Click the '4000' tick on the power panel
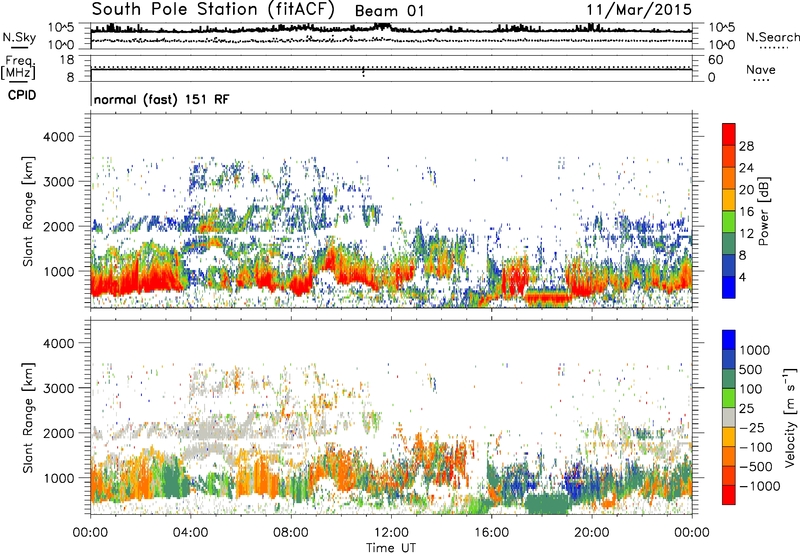800x554 pixels. [59, 137]
